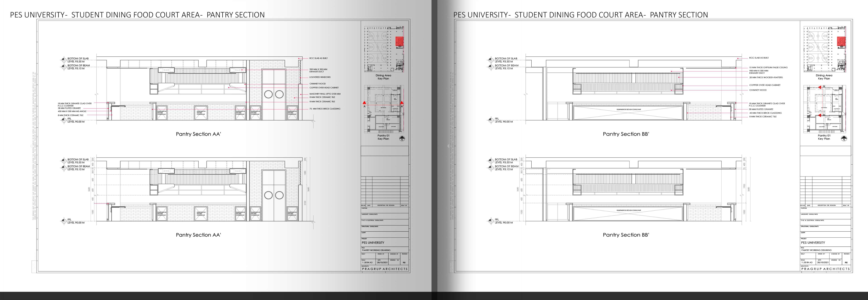The width and height of the screenshot is (868, 300).
Task: Click the FFL level marker in lower BB' section
Action: tap(491, 221)
